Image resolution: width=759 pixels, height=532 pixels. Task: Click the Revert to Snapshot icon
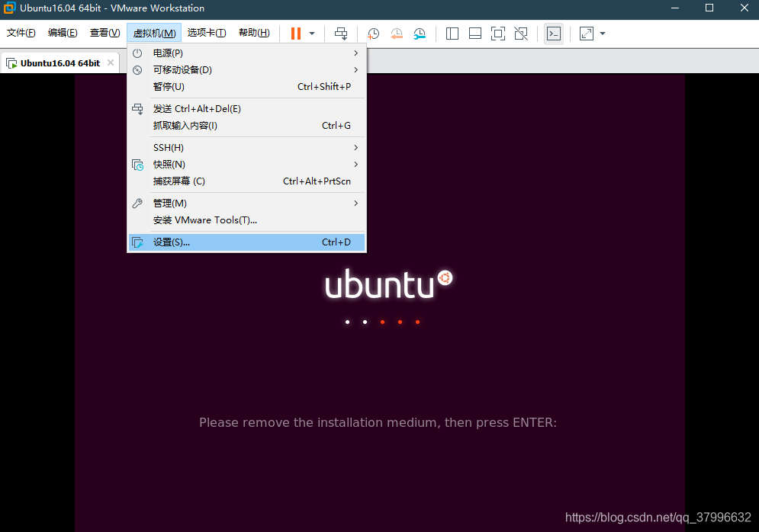[397, 34]
